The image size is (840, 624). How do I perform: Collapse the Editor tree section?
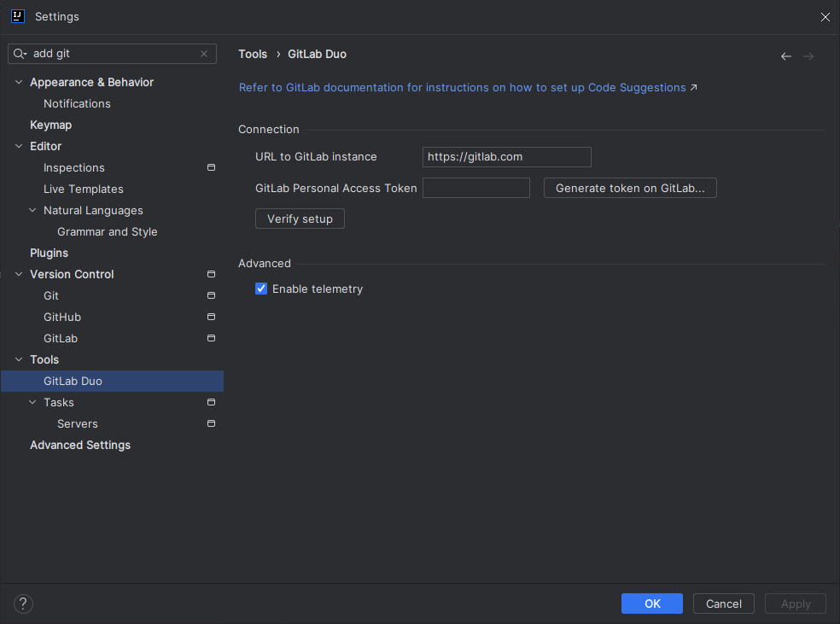20,147
